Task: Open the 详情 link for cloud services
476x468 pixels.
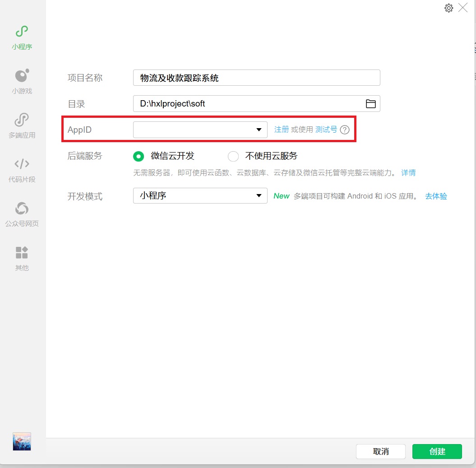Action: [408, 173]
